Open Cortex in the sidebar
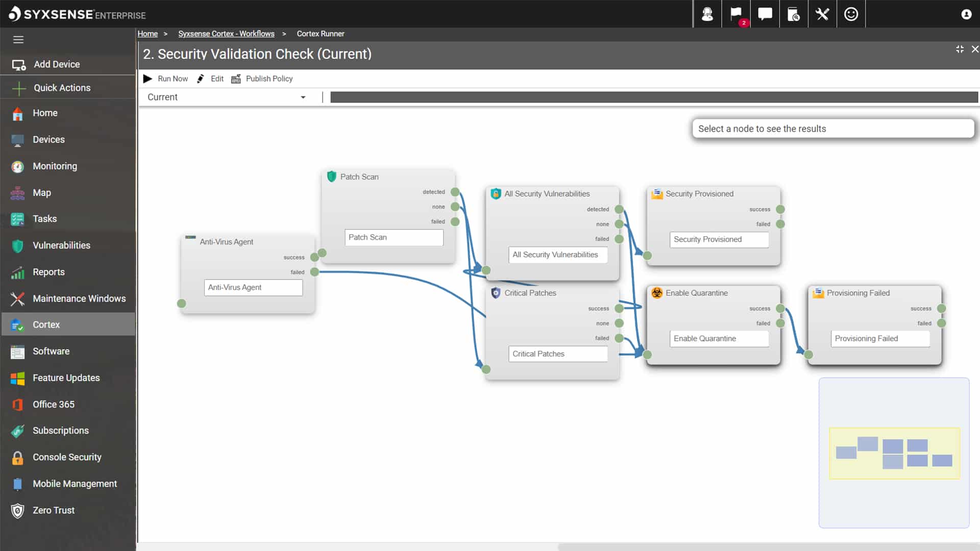This screenshot has height=551, width=980. pyautogui.click(x=46, y=324)
